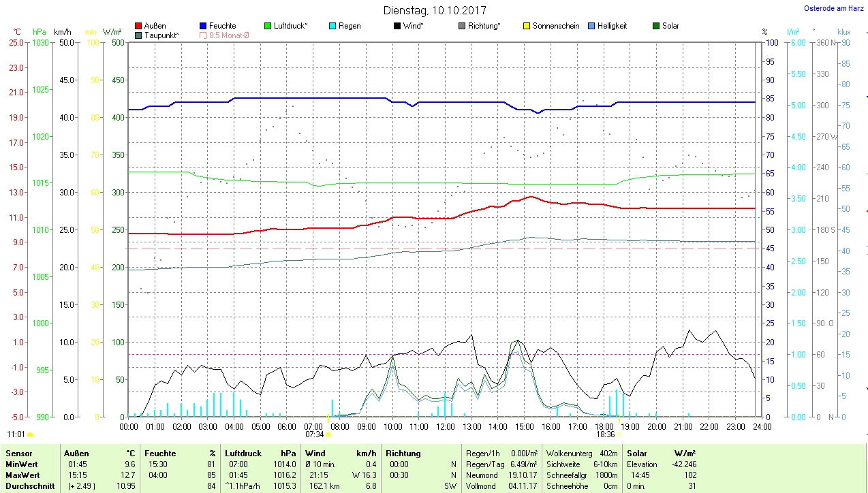The width and height of the screenshot is (868, 493).
Task: Click the blue Feuchte legend square
Action: pyautogui.click(x=203, y=26)
